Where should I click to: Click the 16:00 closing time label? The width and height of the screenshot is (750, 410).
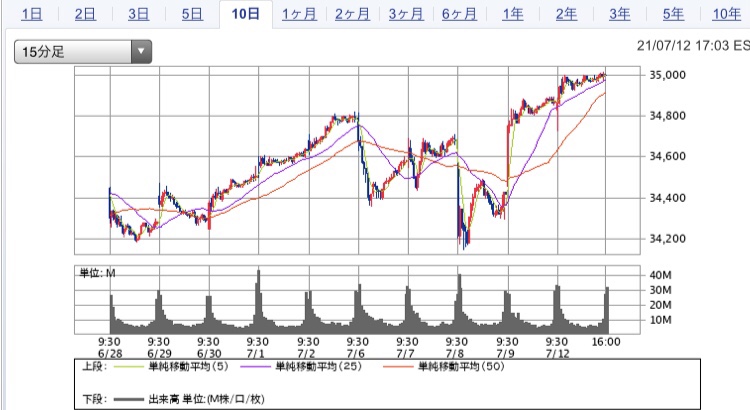[606, 342]
